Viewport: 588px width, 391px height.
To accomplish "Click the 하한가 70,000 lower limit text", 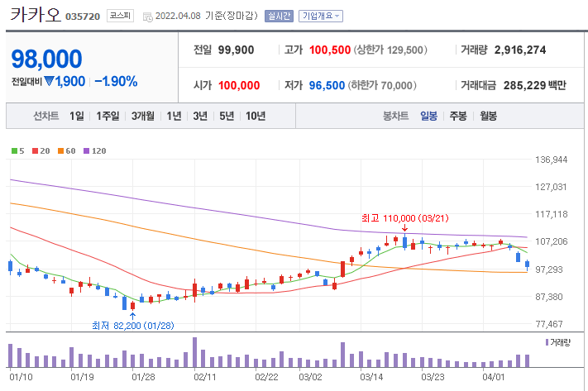I will tap(382, 85).
